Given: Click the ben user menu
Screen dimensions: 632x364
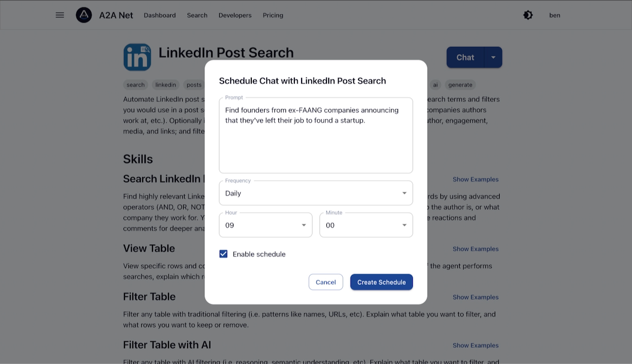Looking at the screenshot, I should [554, 15].
